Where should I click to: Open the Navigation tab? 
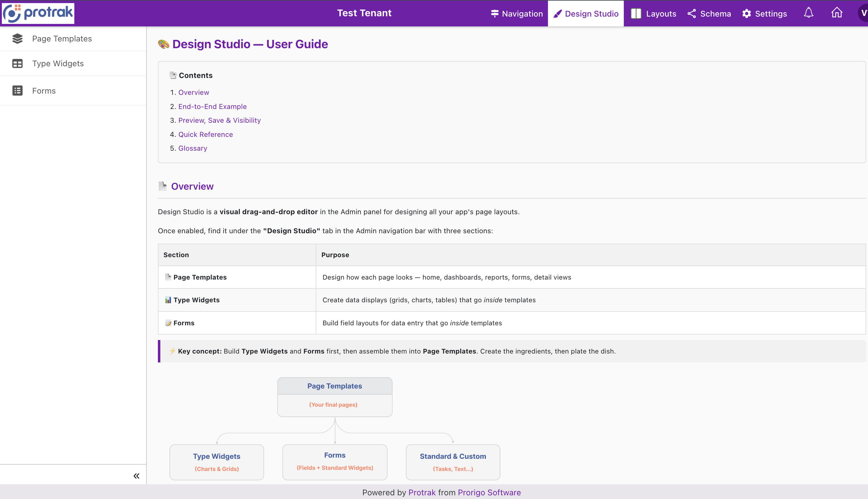point(517,14)
